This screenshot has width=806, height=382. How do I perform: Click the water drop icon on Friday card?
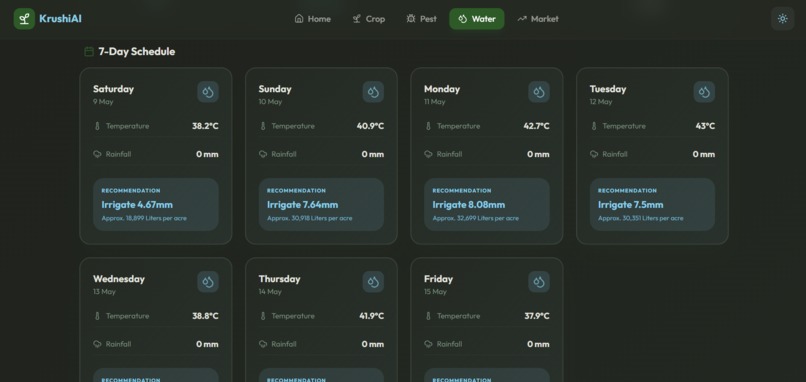click(x=539, y=282)
